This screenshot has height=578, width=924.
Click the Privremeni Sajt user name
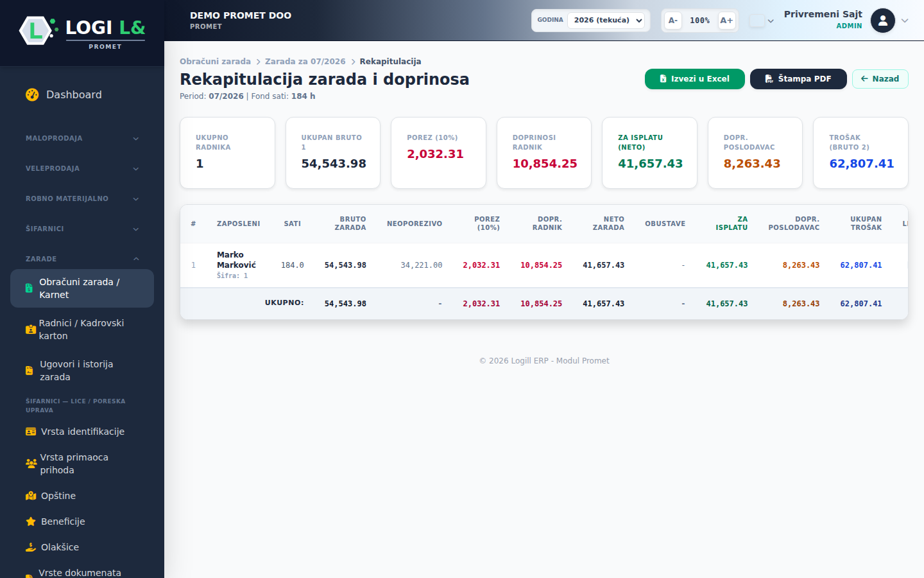click(x=823, y=14)
